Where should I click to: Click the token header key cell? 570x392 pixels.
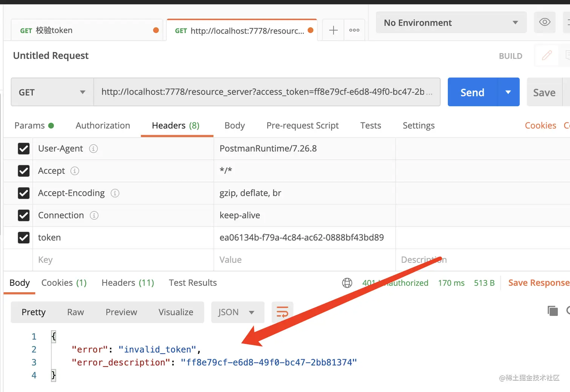click(x=123, y=238)
